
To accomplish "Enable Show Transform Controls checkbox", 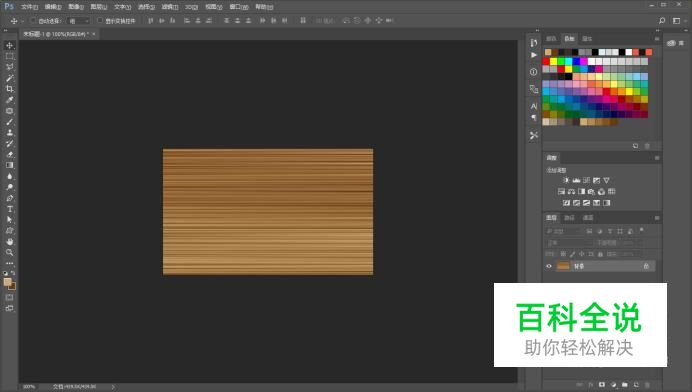I will [100, 20].
